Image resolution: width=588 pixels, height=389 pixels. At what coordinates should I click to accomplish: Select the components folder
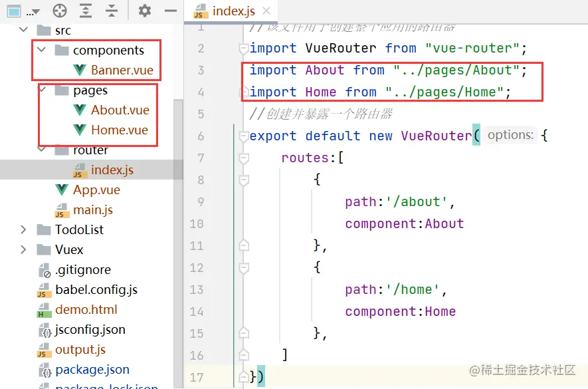[x=108, y=50]
